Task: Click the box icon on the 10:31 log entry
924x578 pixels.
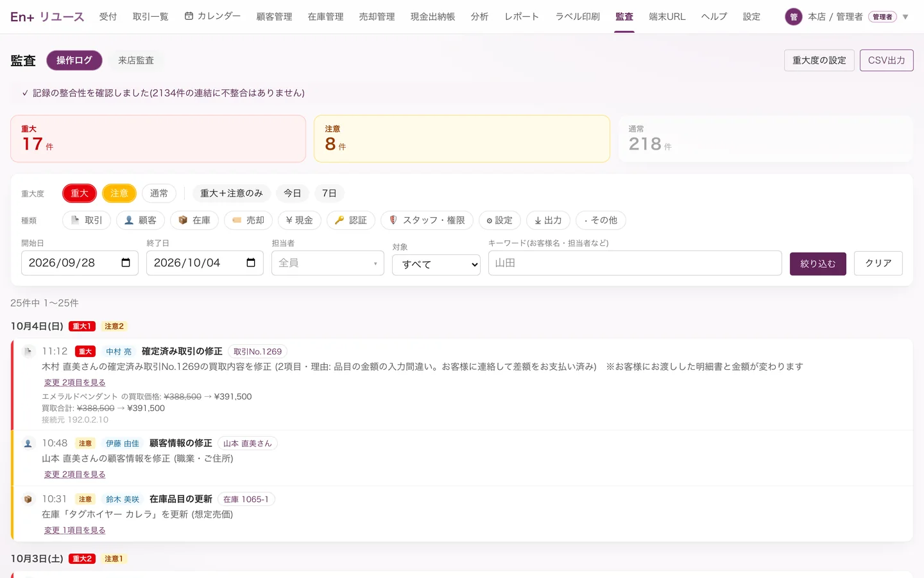Action: (28, 499)
